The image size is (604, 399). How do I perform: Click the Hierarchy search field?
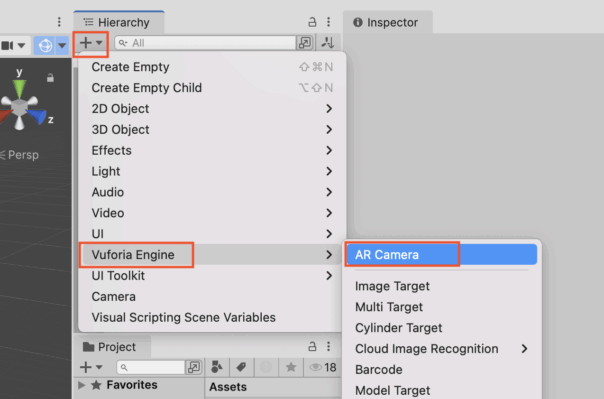[206, 43]
